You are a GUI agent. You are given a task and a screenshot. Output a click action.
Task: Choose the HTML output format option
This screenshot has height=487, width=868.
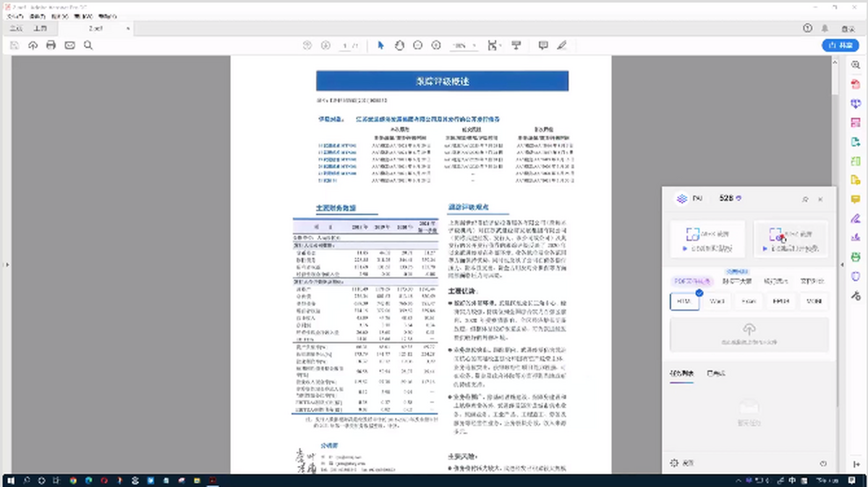point(685,300)
